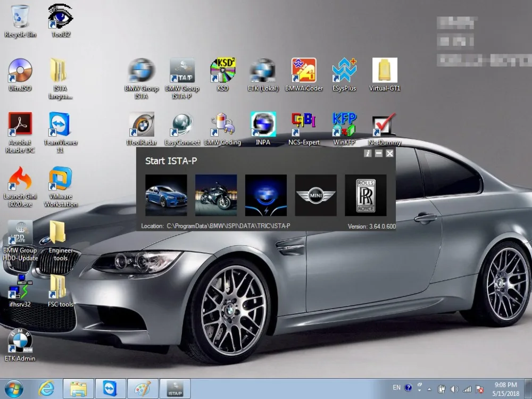This screenshot has width=532, height=399.
Task: Open the Engineer tools folder
Action: 61,241
